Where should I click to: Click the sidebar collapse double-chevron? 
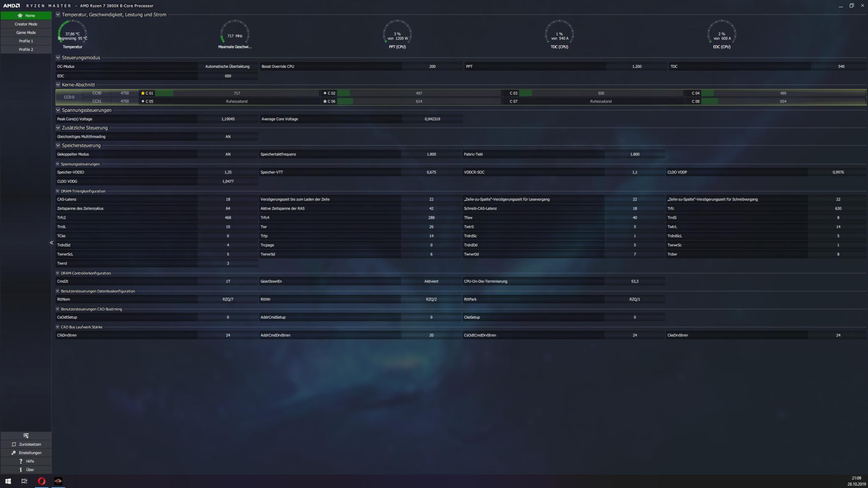pyautogui.click(x=52, y=243)
